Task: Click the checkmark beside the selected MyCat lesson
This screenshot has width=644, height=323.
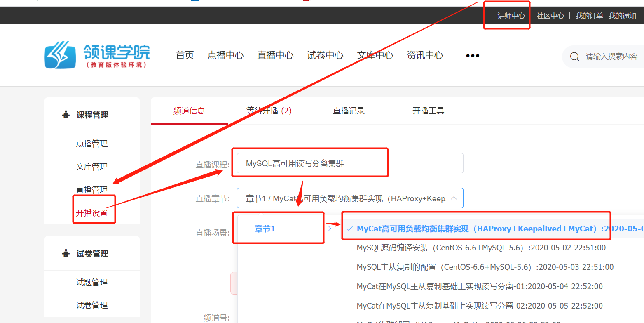Action: 349,229
